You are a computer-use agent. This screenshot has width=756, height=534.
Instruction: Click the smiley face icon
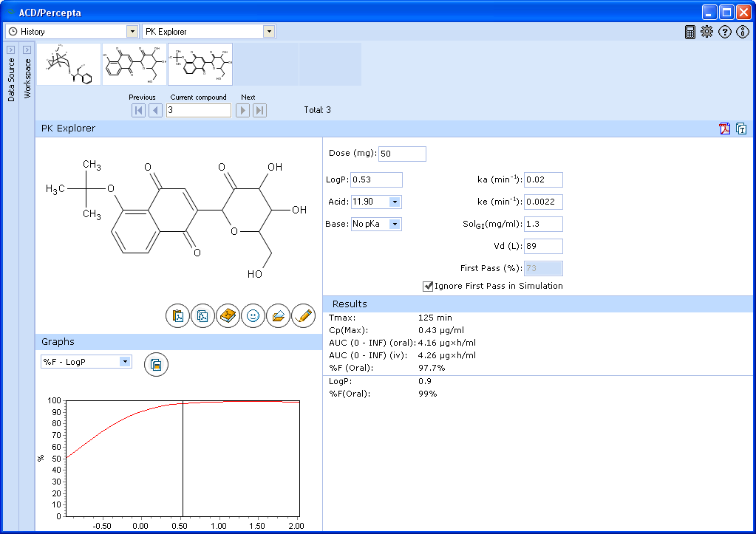[x=253, y=315]
